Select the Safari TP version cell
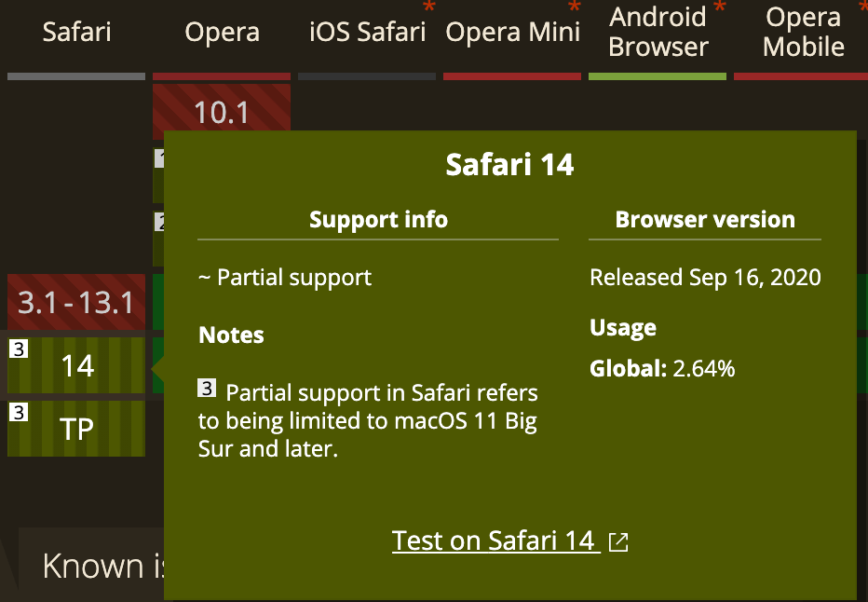 75,429
